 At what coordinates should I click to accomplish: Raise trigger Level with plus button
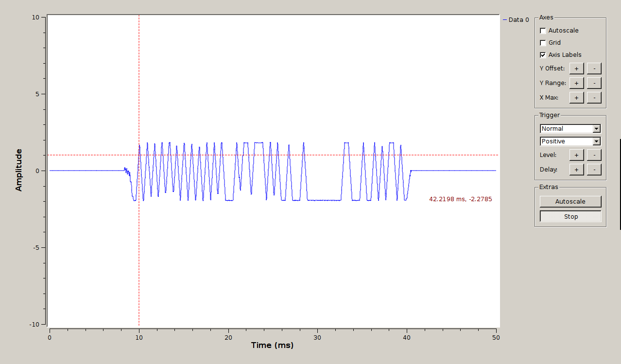576,155
